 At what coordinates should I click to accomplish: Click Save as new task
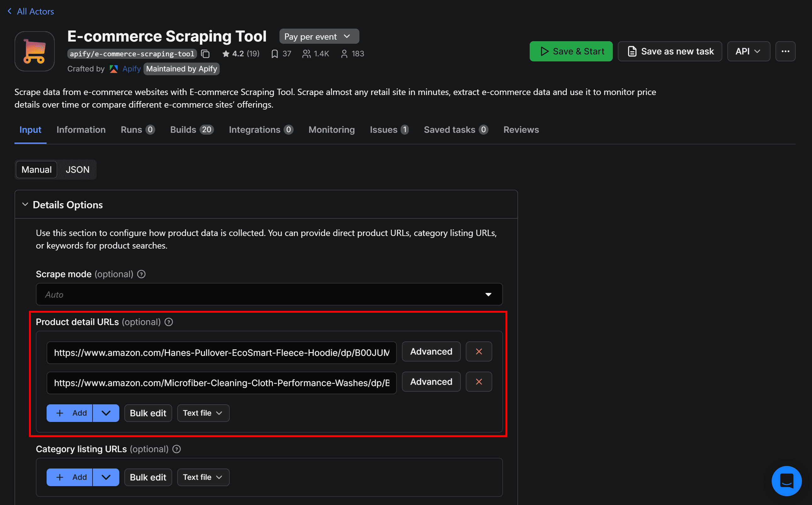coord(670,51)
